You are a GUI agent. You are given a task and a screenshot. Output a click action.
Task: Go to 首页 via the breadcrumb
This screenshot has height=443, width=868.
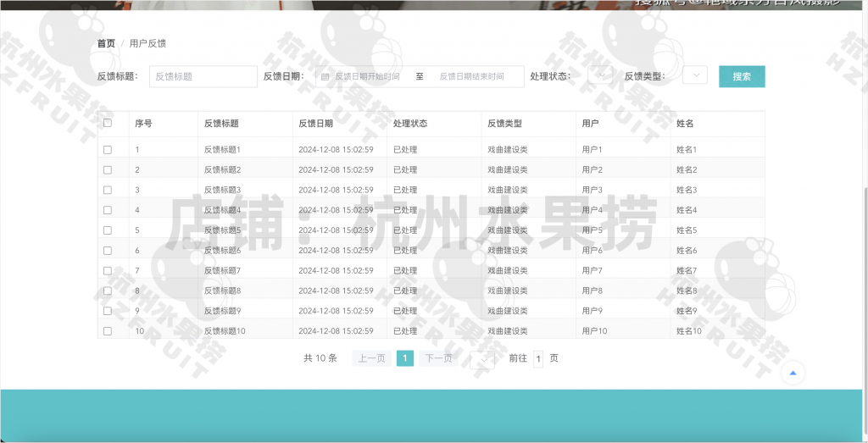click(x=106, y=43)
